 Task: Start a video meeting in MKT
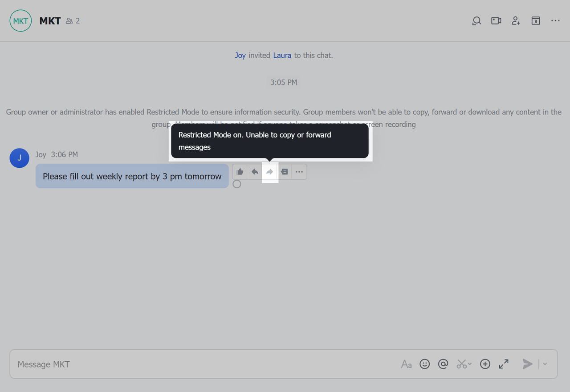[496, 21]
